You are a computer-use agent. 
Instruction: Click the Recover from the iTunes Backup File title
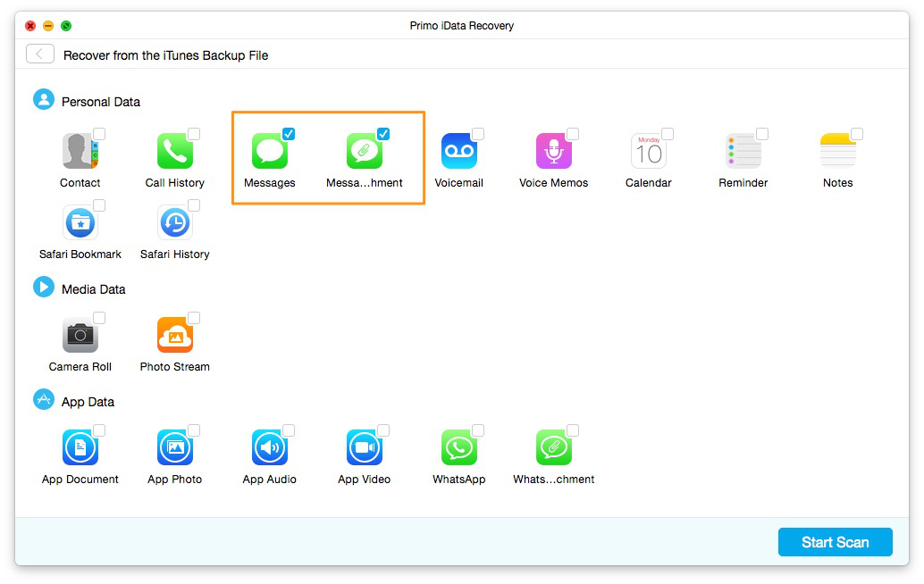[165, 55]
